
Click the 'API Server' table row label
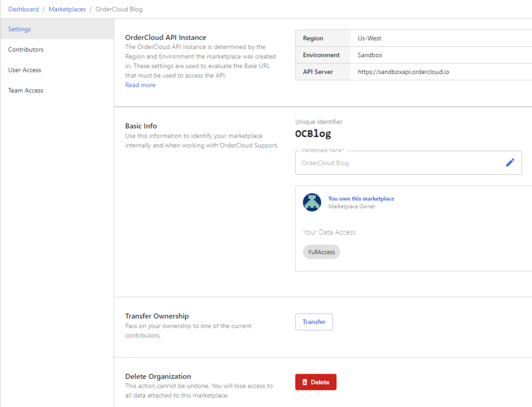tap(317, 72)
